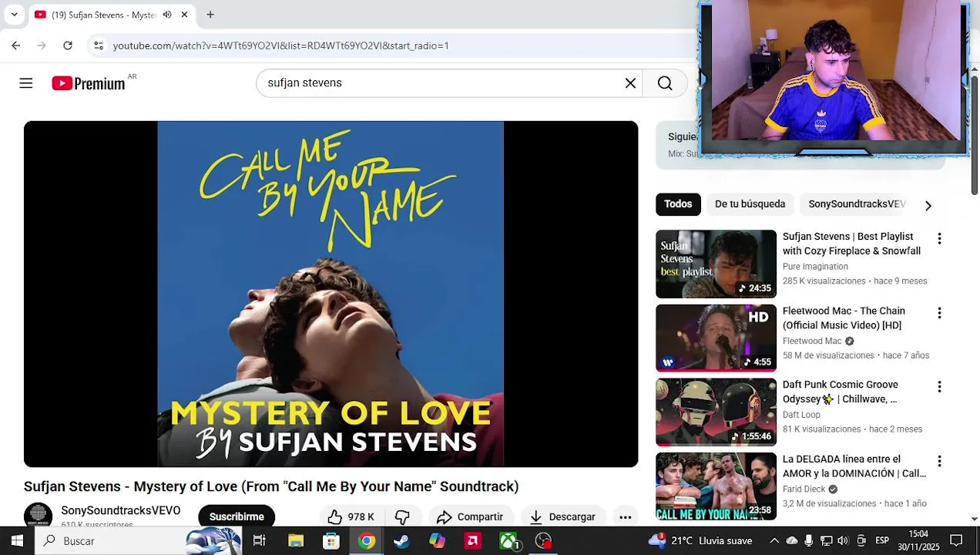Open the SonySoundtracksVEVO channel avatar
The height and width of the screenshot is (555, 980).
(x=38, y=516)
